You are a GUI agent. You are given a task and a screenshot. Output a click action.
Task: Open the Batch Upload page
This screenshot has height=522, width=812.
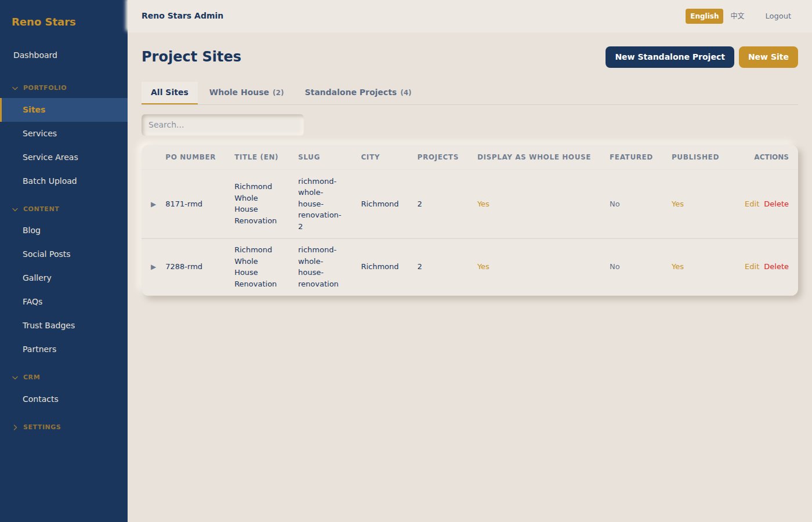coord(50,181)
